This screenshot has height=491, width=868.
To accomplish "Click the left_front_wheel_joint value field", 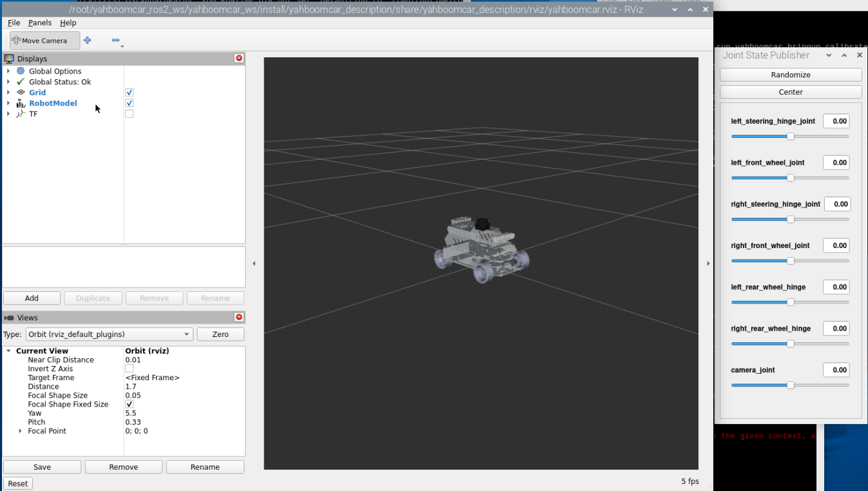I will [836, 162].
